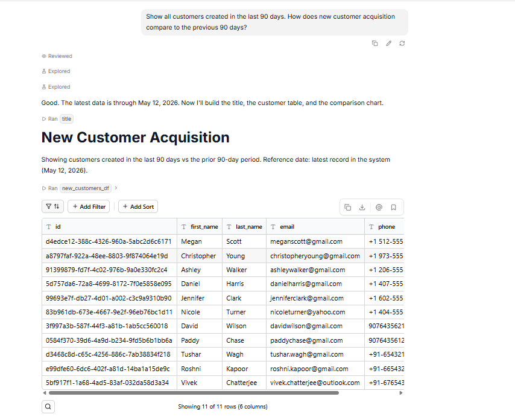Click cell christopheryoung@gmail.com
Screen dimensions: 515x420
click(x=315, y=256)
